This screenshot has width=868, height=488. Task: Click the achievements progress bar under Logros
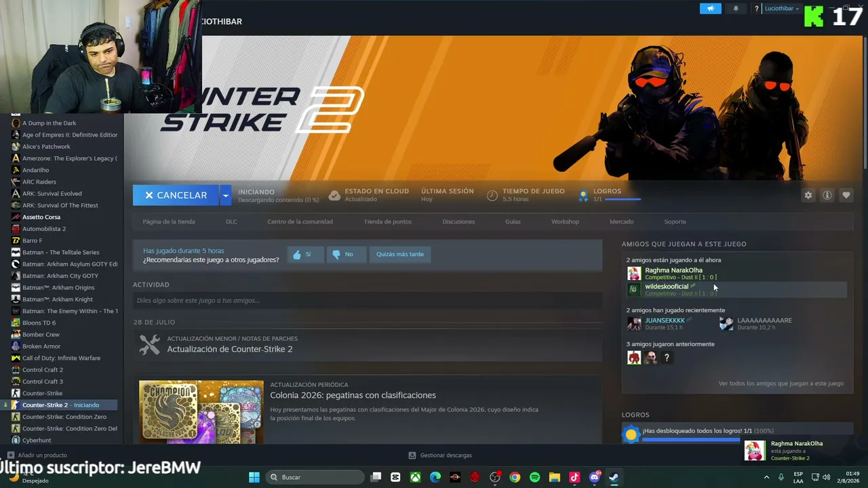pos(690,440)
